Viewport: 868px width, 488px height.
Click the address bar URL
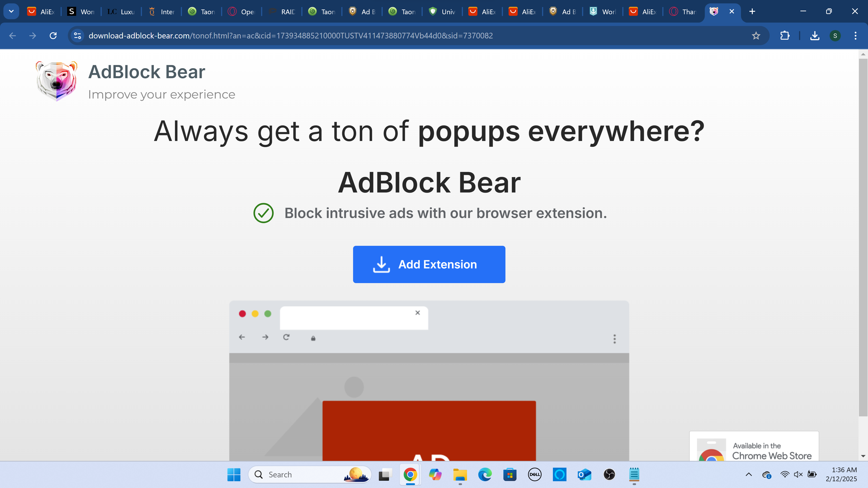(x=290, y=36)
